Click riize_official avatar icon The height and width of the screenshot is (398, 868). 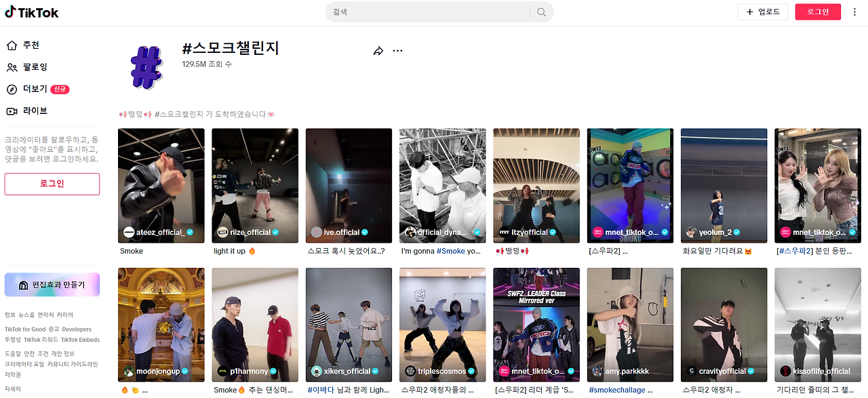click(x=222, y=232)
